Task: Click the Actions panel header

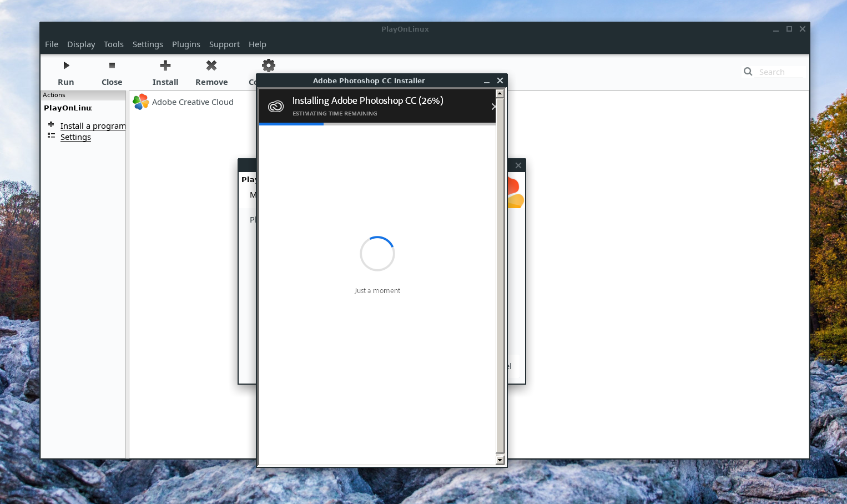Action: [83, 95]
